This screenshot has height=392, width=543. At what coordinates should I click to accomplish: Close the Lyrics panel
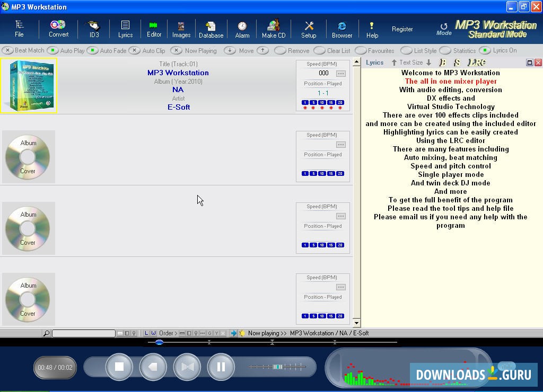[538, 63]
